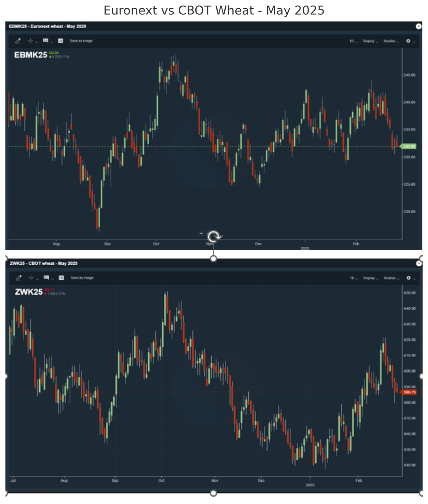Select the pencil draw tool in ZWK25 chart
The image size is (428, 504).
point(19,278)
